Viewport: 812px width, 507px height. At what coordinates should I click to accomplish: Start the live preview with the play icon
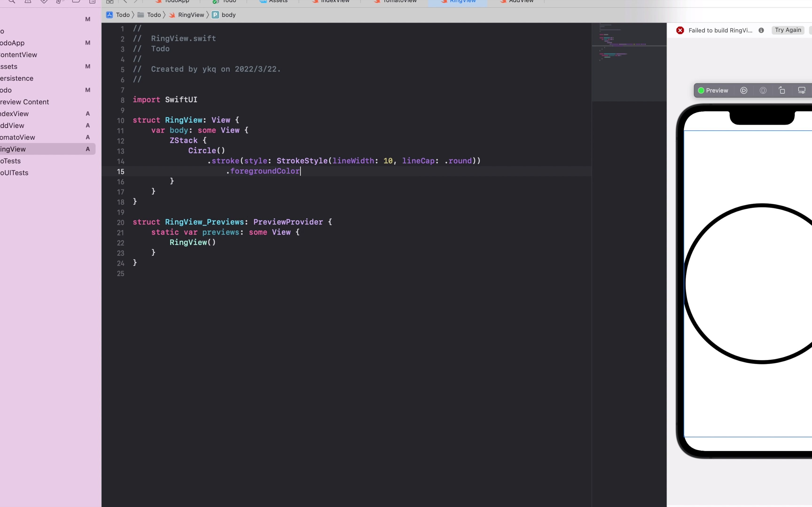click(x=744, y=91)
